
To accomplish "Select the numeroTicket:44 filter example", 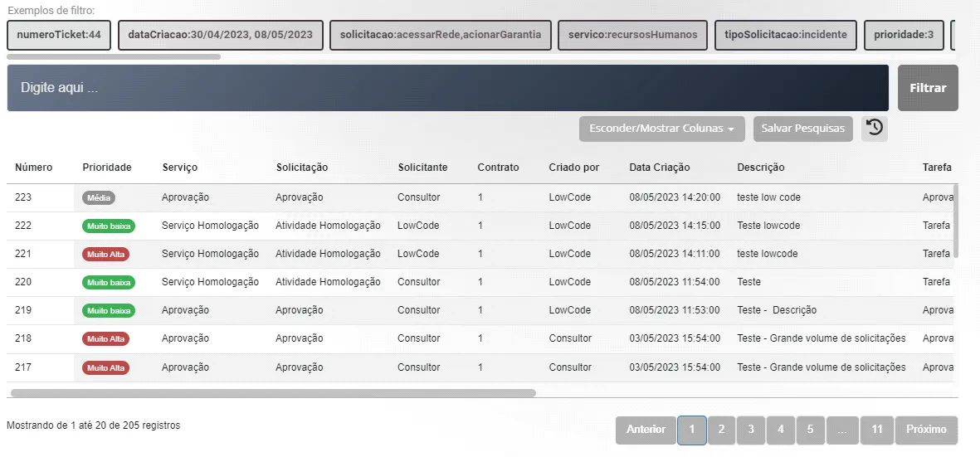I will coord(59,35).
